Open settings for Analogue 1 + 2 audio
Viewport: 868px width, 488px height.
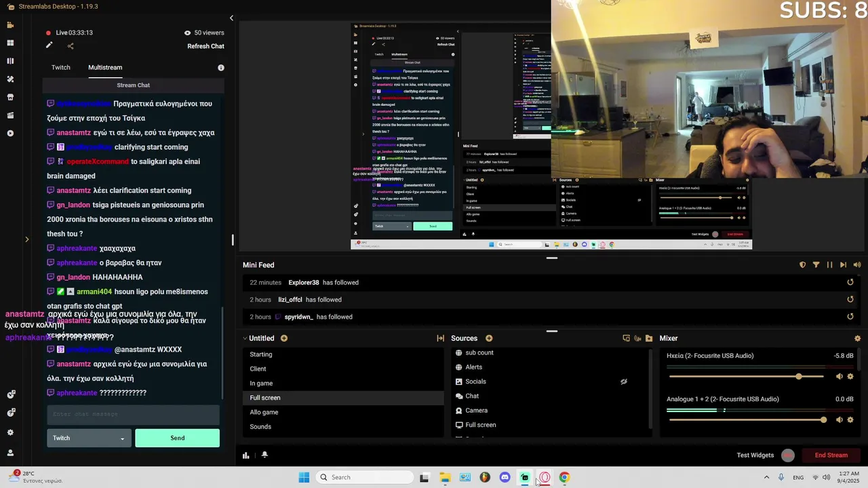coord(850,420)
